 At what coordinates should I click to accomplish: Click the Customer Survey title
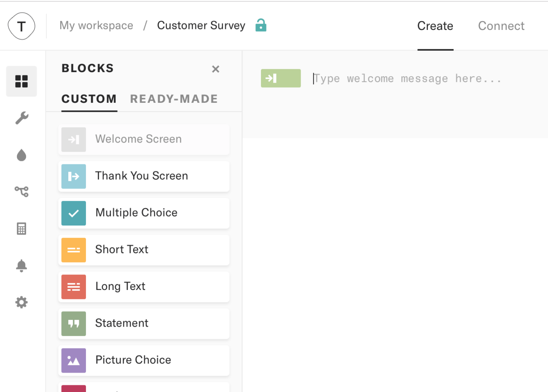201,26
